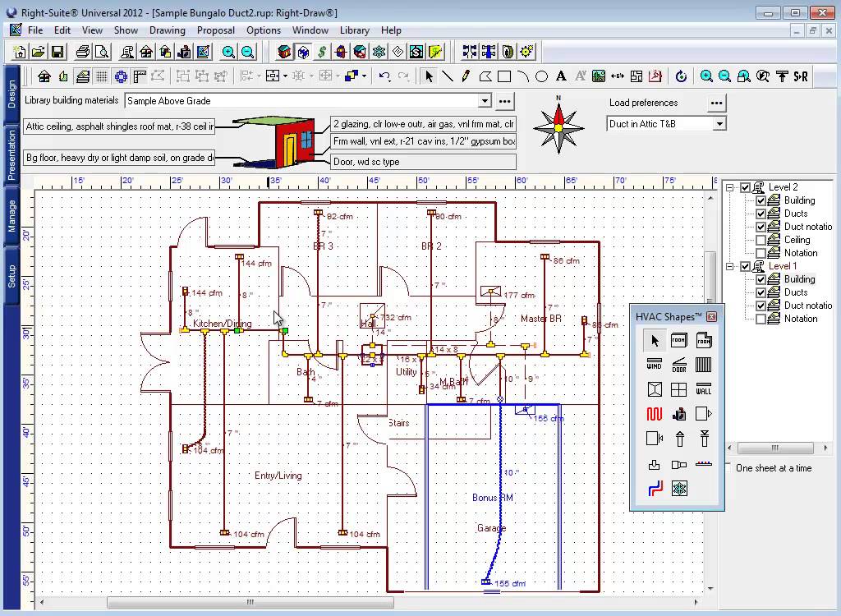Image resolution: width=841 pixels, height=616 pixels.
Task: Select the pointer arrow in HVAC Shapes
Action: coord(655,340)
